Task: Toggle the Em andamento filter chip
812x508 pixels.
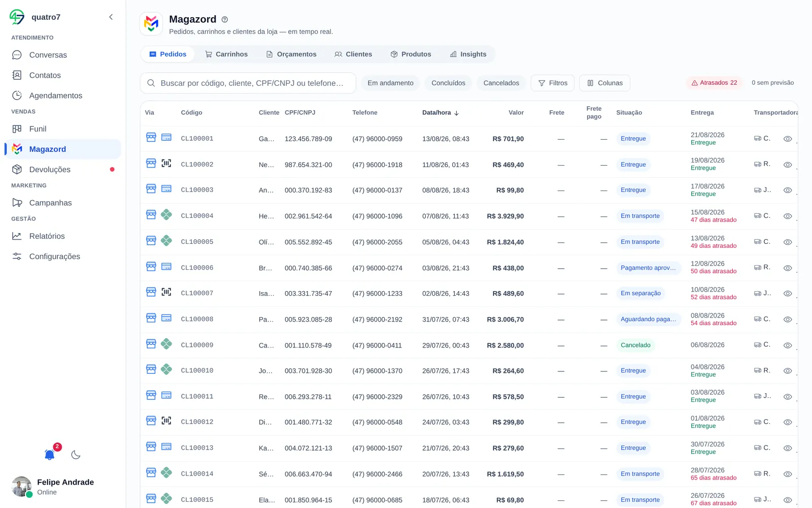Action: pyautogui.click(x=390, y=83)
